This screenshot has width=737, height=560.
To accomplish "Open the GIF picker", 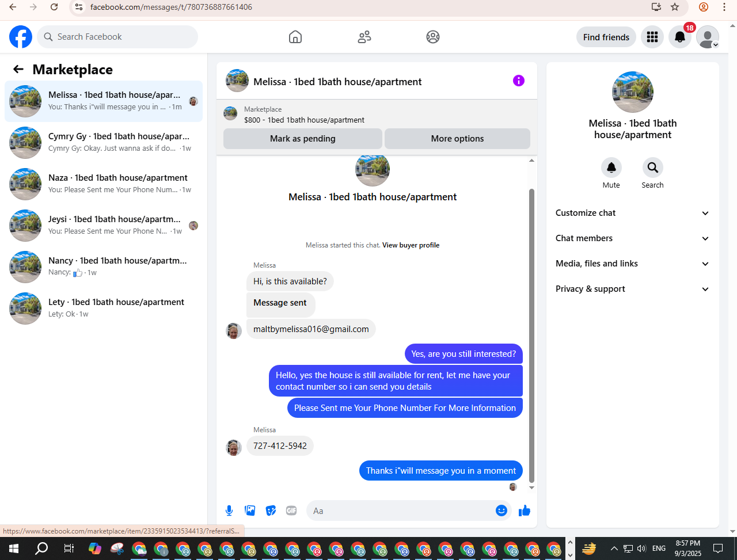I will coord(291,511).
